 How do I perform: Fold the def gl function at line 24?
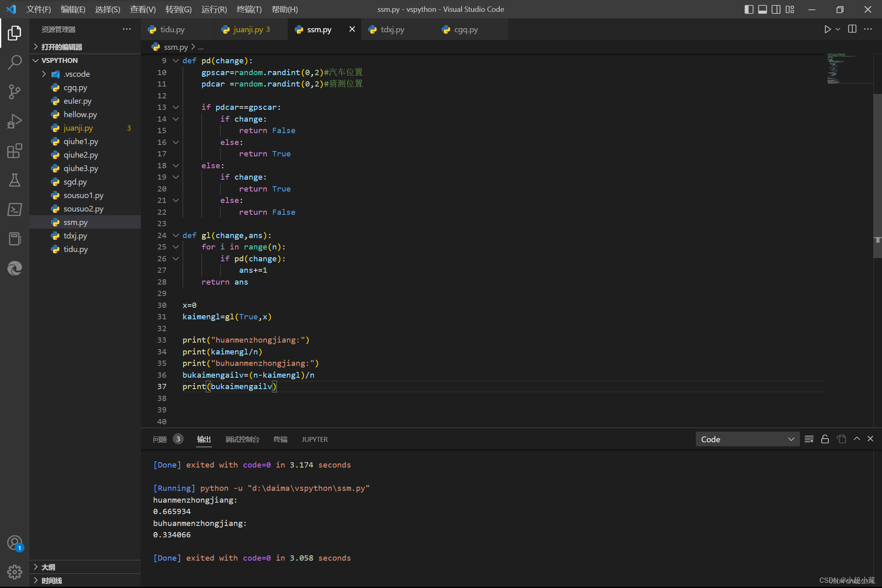(176, 235)
